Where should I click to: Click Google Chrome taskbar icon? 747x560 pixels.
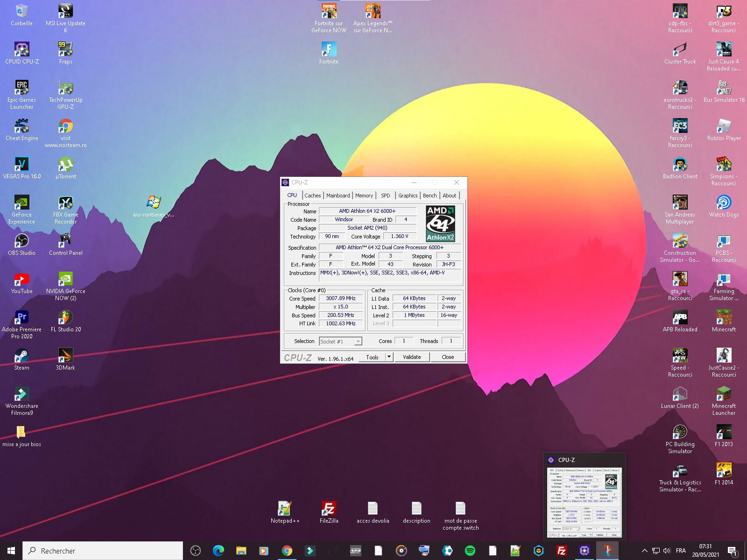(x=287, y=551)
